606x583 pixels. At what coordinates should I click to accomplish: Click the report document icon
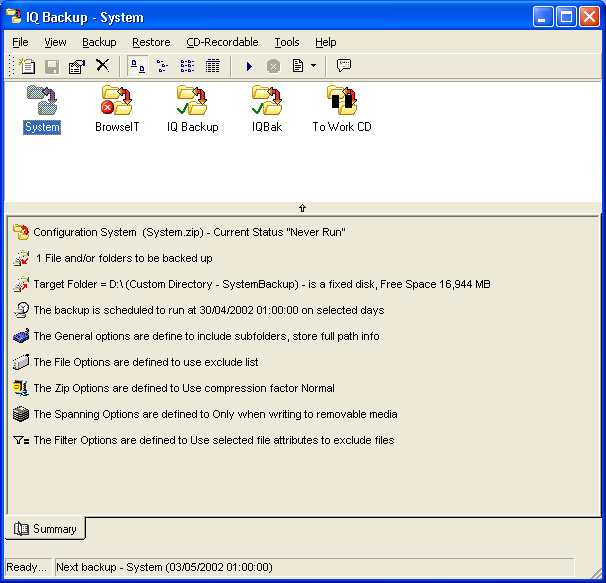point(298,66)
